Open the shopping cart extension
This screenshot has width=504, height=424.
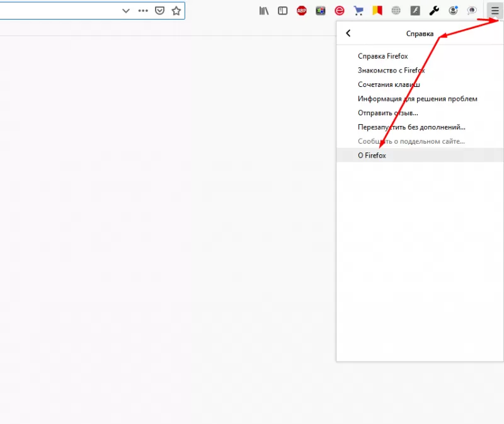[x=358, y=11]
